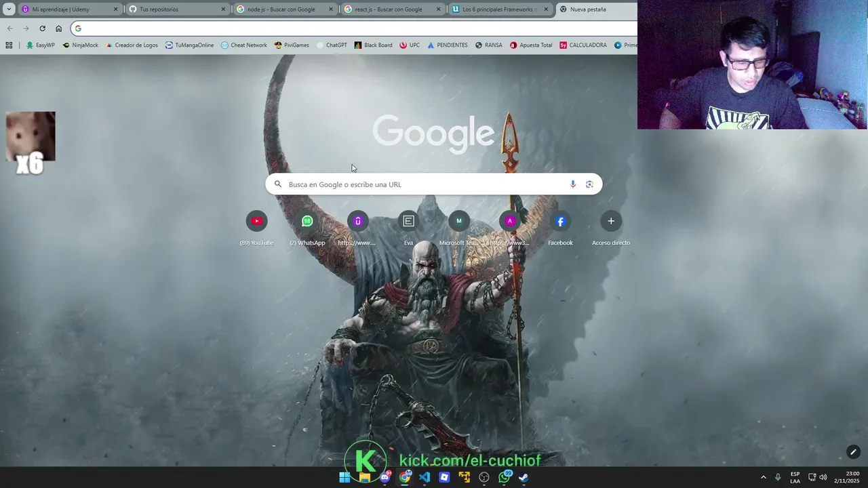The height and width of the screenshot is (488, 868).
Task: Show hidden system tray icons
Action: pos(763,477)
